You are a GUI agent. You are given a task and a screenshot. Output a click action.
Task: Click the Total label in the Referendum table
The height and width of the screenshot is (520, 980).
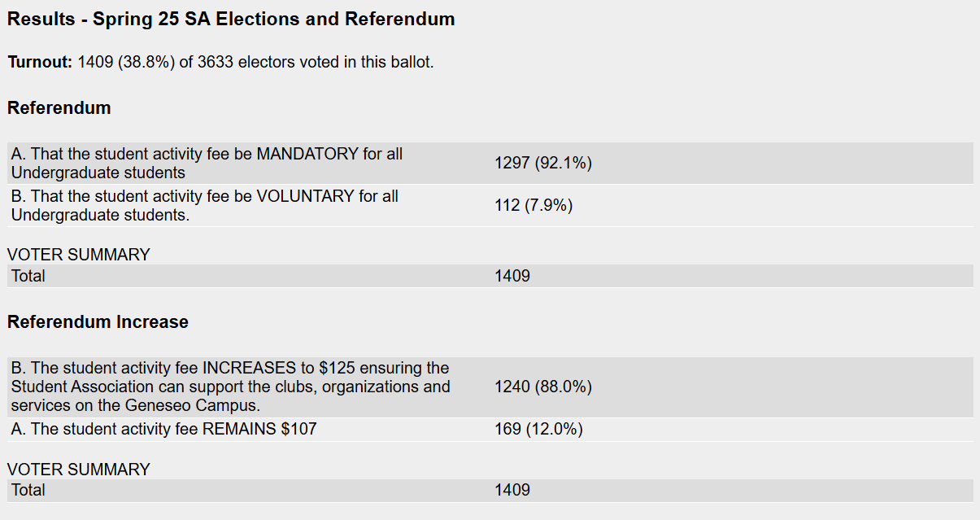28,276
